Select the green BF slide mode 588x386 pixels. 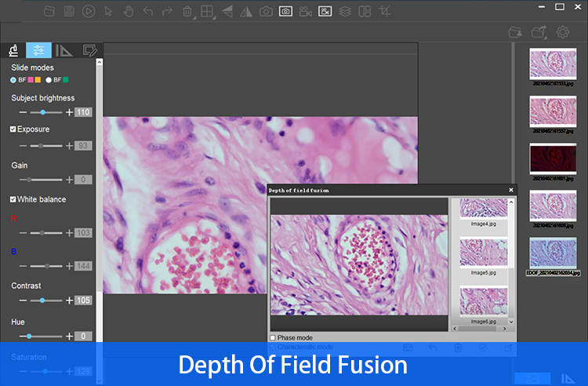(x=49, y=80)
